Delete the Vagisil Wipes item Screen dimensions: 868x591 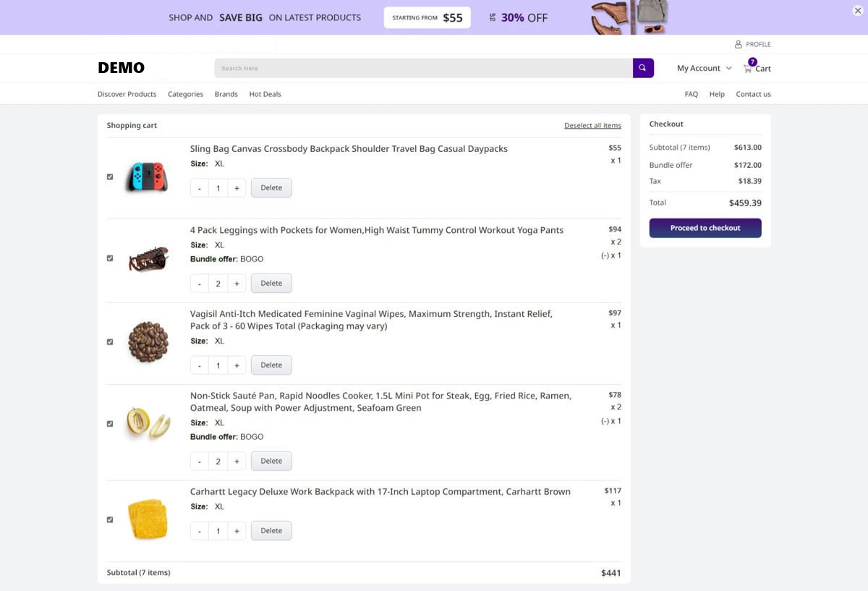click(x=271, y=365)
